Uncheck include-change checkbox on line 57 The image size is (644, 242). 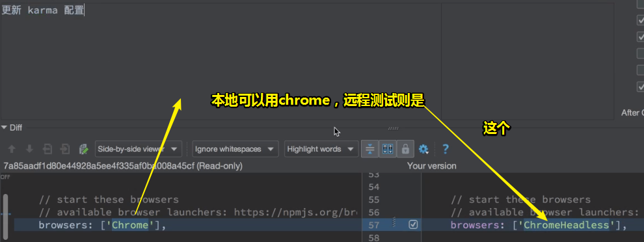413,224
